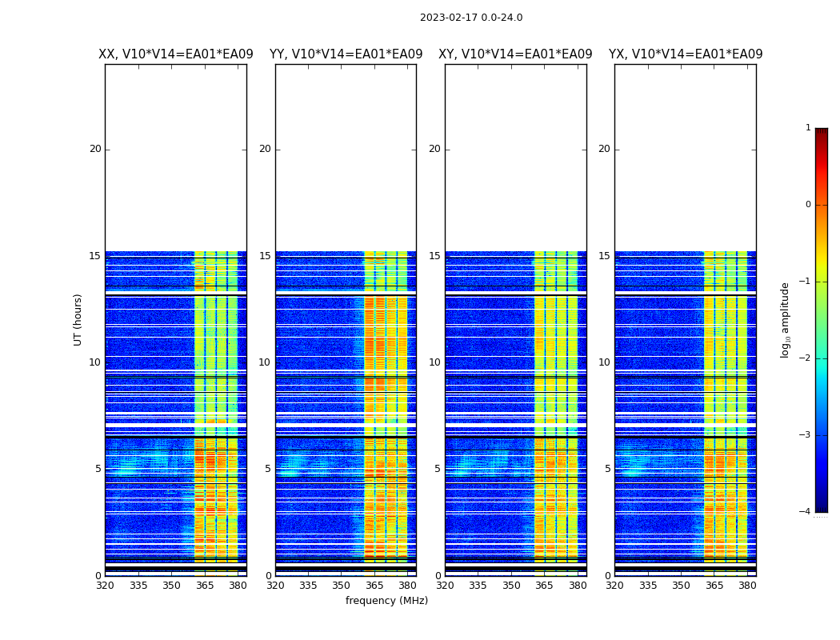
Task: Click the YY spectrogram plot
Action: tap(346, 320)
